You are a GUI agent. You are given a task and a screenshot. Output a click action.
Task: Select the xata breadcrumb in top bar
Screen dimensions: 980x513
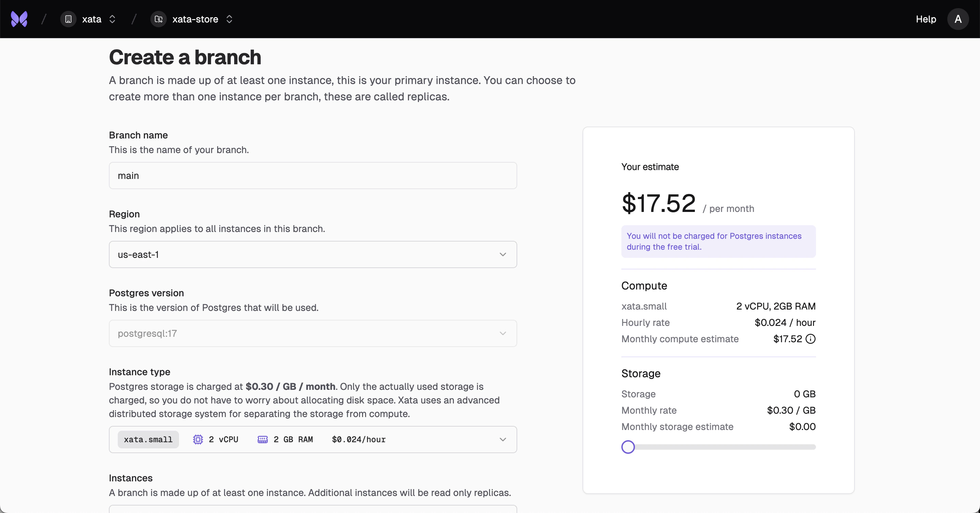point(91,19)
